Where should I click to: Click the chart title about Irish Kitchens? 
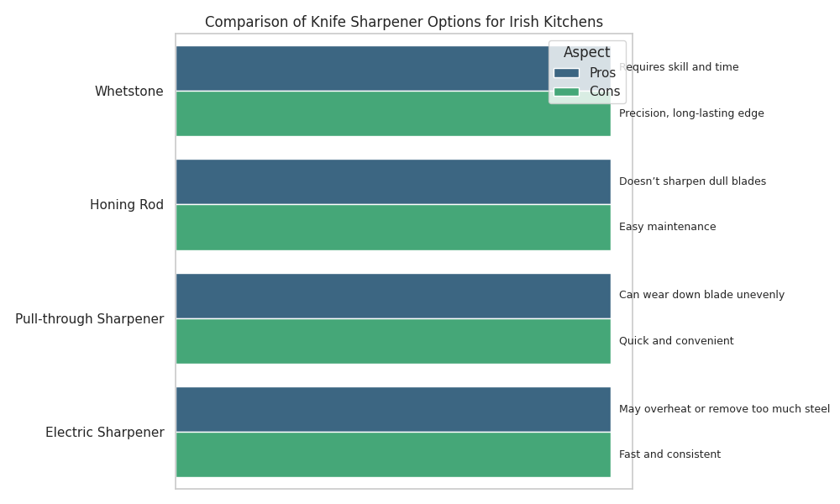(403, 23)
